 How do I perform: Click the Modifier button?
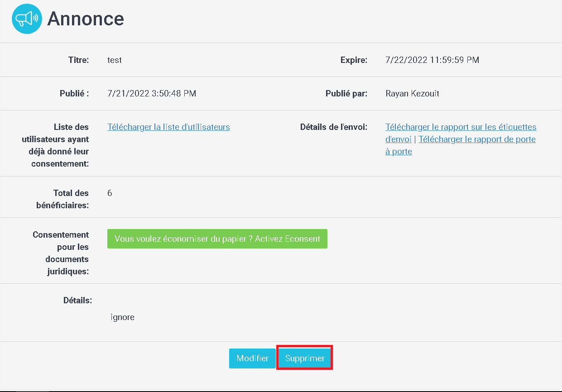(x=252, y=358)
